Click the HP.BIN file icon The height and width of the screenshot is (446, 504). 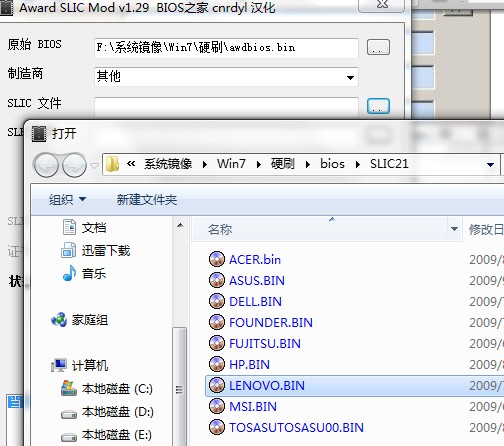pos(217,364)
